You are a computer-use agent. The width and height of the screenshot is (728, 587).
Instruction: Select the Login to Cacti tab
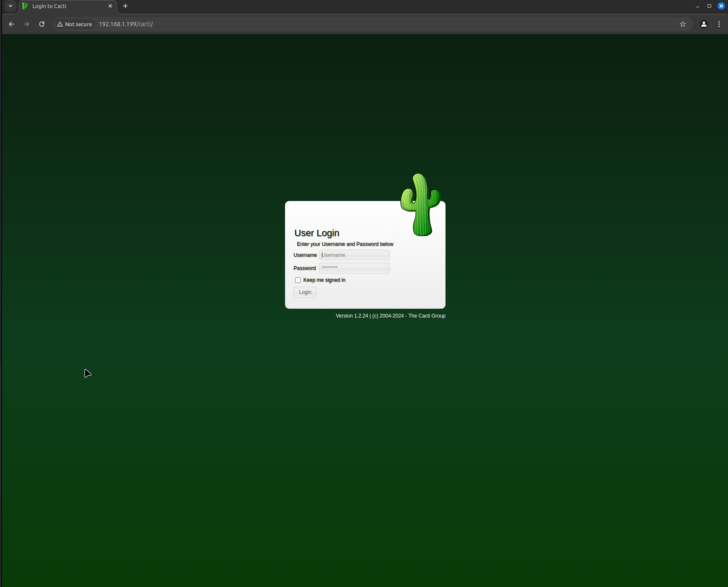63,6
